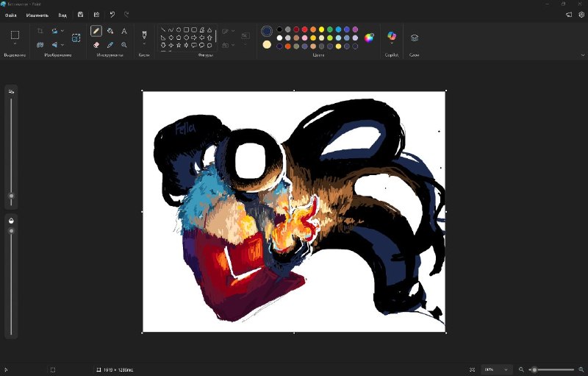This screenshot has height=376, width=588.
Task: Choose the Text tool
Action: (124, 31)
